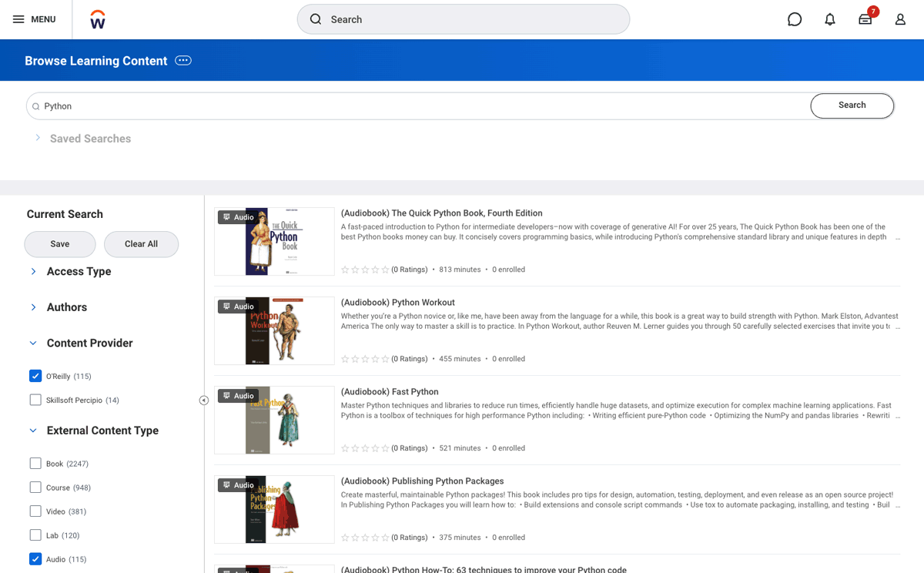Viewport: 924px width, 573px height.
Task: Expand the Access Type filter
Action: pos(33,271)
